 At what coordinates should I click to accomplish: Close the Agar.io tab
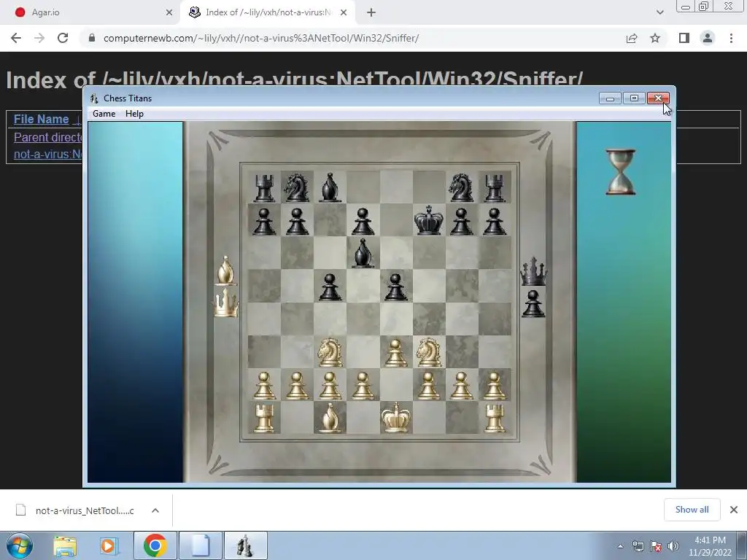[169, 12]
